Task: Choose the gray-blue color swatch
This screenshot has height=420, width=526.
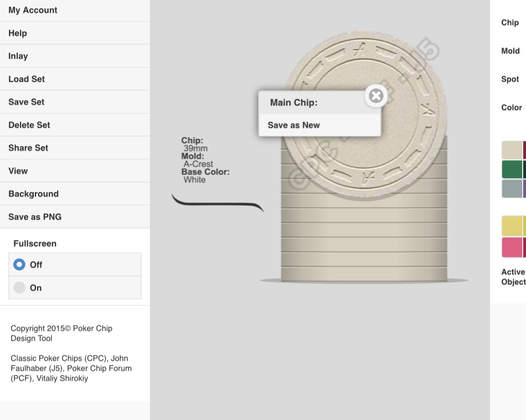Action: point(512,189)
